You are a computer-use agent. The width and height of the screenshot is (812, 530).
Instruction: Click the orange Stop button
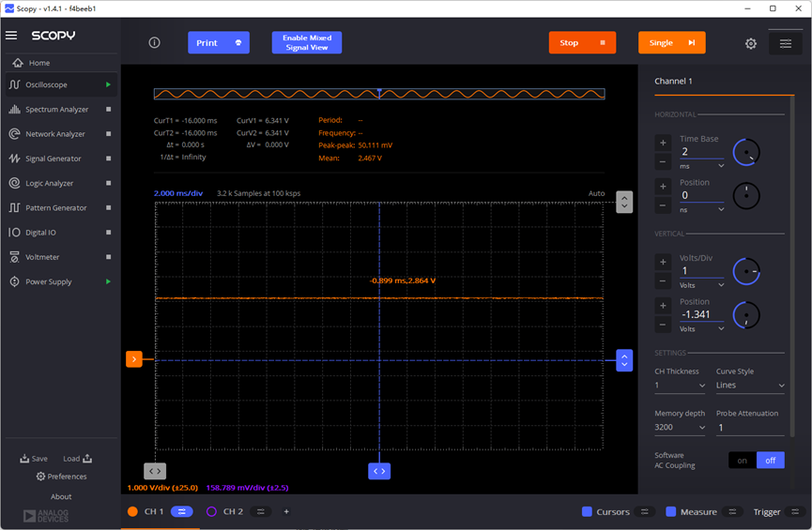[582, 42]
